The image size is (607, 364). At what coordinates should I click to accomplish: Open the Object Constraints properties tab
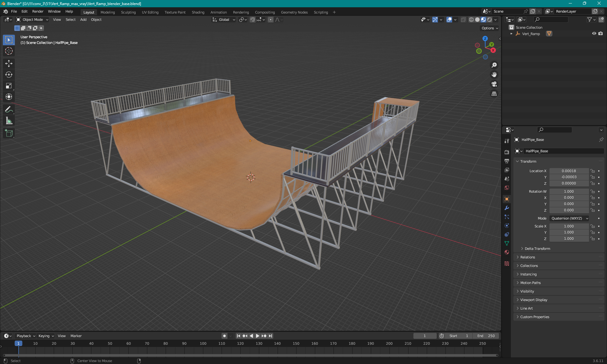click(x=507, y=234)
